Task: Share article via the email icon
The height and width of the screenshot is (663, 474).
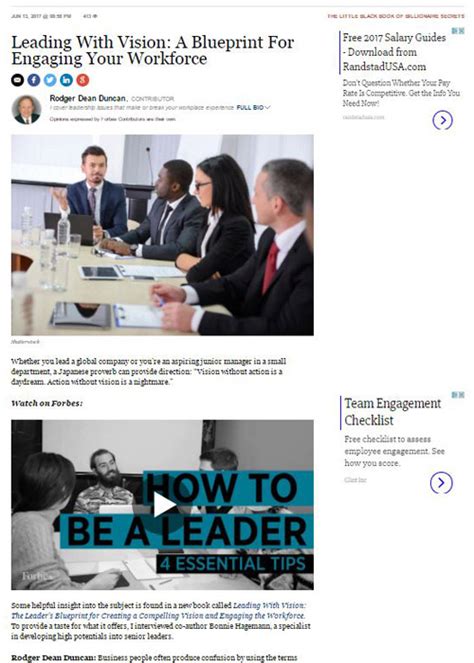Action: pyautogui.click(x=17, y=80)
